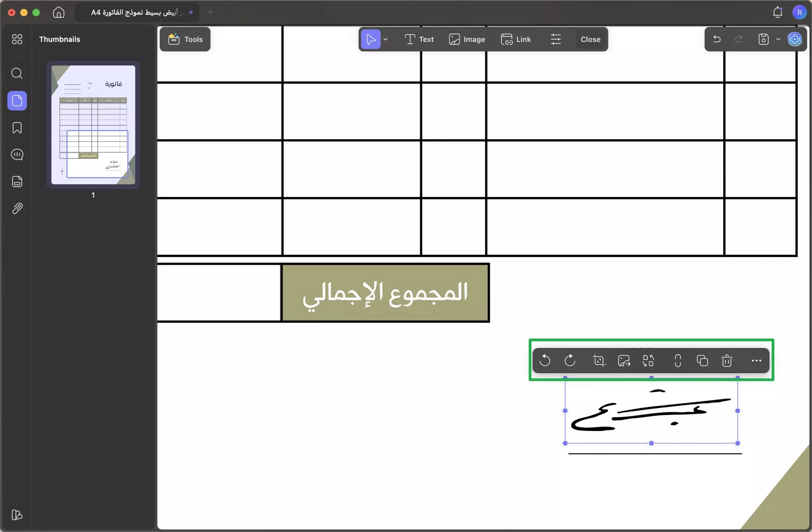Select the Text editing tool
812x532 pixels.
(419, 39)
